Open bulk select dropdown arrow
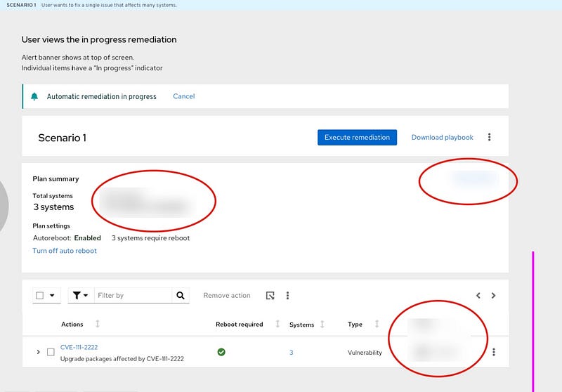This screenshot has height=392, width=562. (x=52, y=295)
